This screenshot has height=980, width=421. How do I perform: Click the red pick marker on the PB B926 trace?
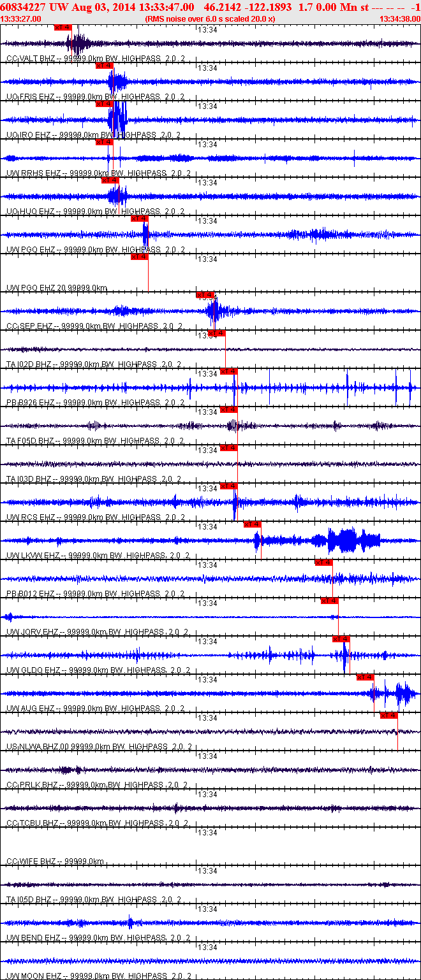(x=228, y=371)
